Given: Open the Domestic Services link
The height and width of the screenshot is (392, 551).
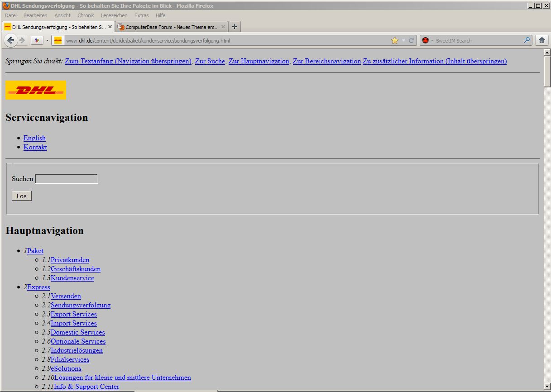Looking at the screenshot, I should [78, 332].
